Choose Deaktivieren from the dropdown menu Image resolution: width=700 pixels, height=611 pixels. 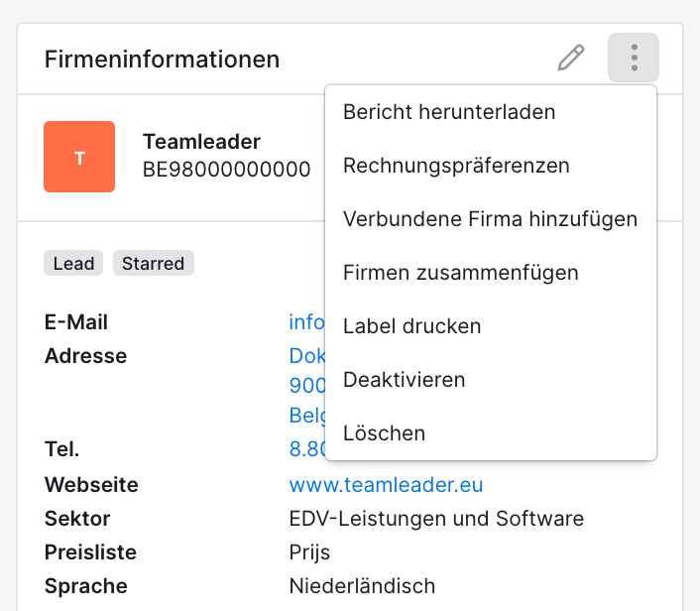click(491, 380)
